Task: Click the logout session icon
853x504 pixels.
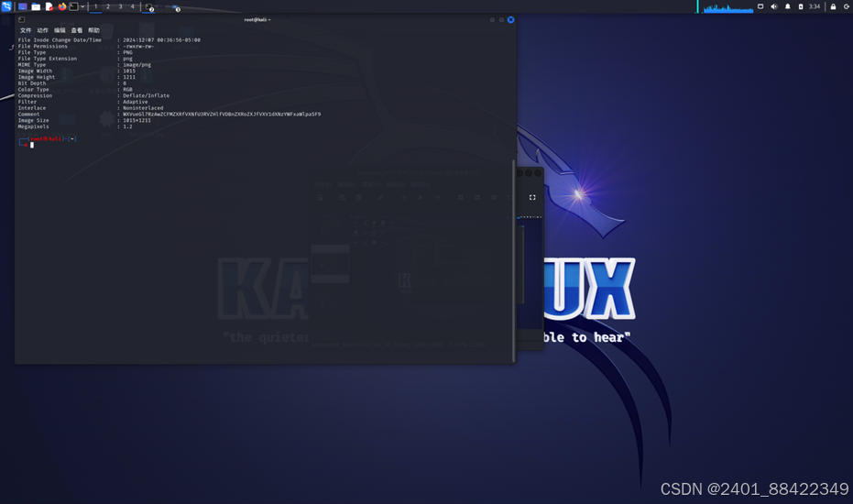Action: click(x=847, y=6)
